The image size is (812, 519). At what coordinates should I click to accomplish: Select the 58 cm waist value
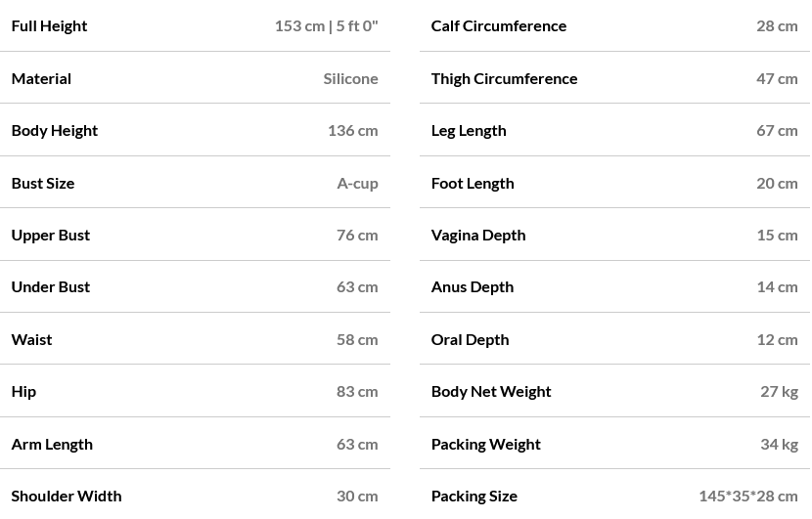coord(357,339)
